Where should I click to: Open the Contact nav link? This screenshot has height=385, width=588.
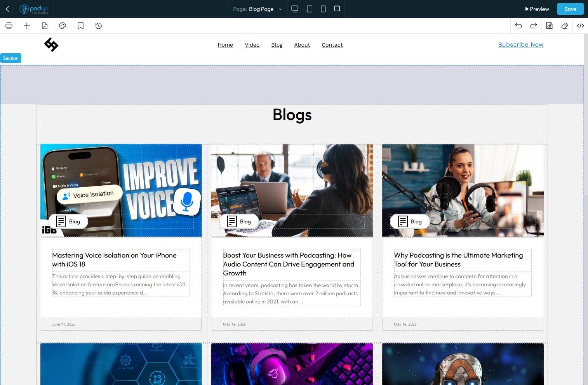(332, 45)
